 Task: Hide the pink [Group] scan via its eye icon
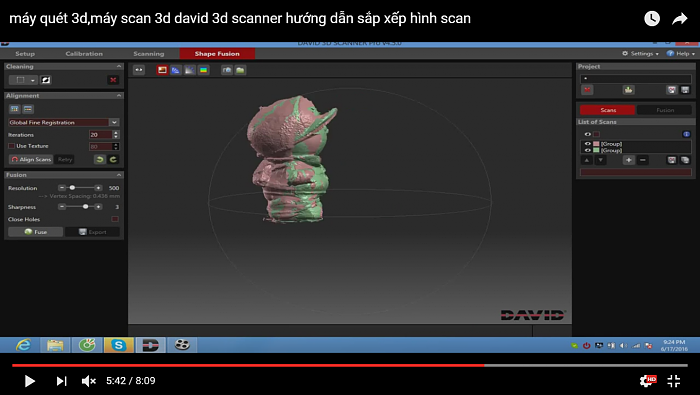tap(588, 144)
